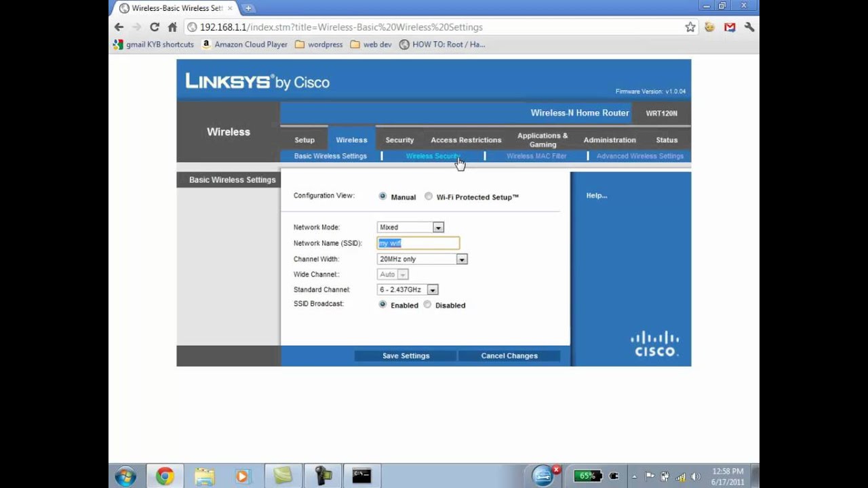
Task: Open the Administration tab
Action: tap(610, 140)
